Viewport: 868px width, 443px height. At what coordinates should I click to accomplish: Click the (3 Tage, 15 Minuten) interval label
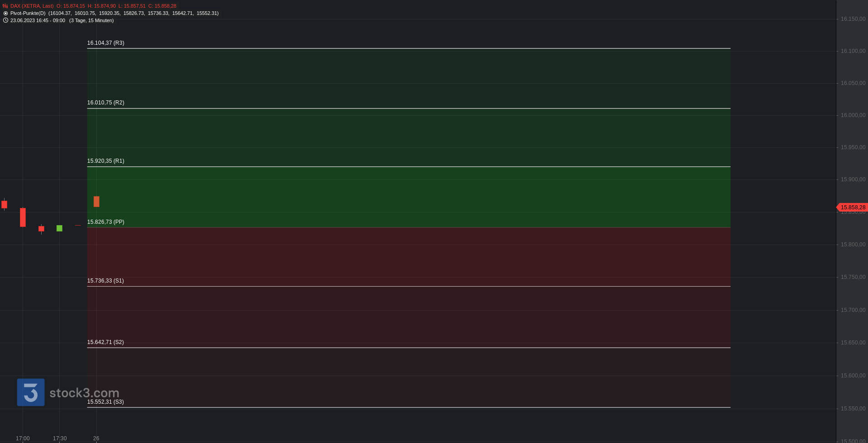[x=91, y=21]
